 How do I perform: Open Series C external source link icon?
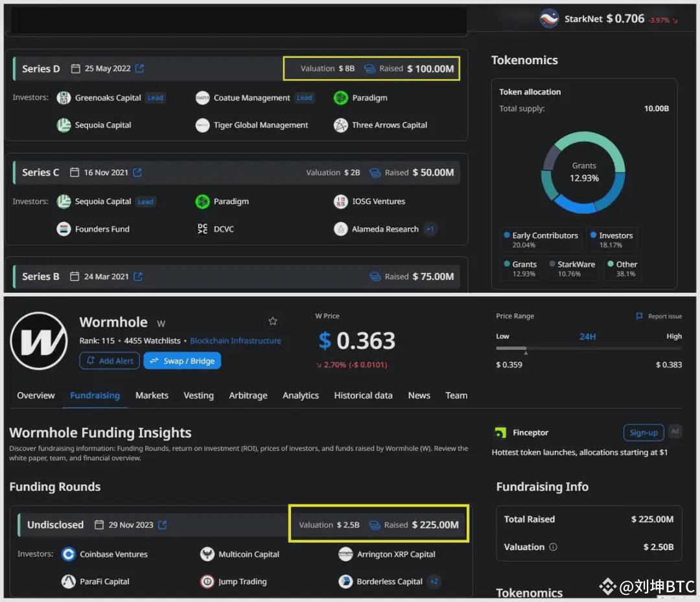[137, 172]
